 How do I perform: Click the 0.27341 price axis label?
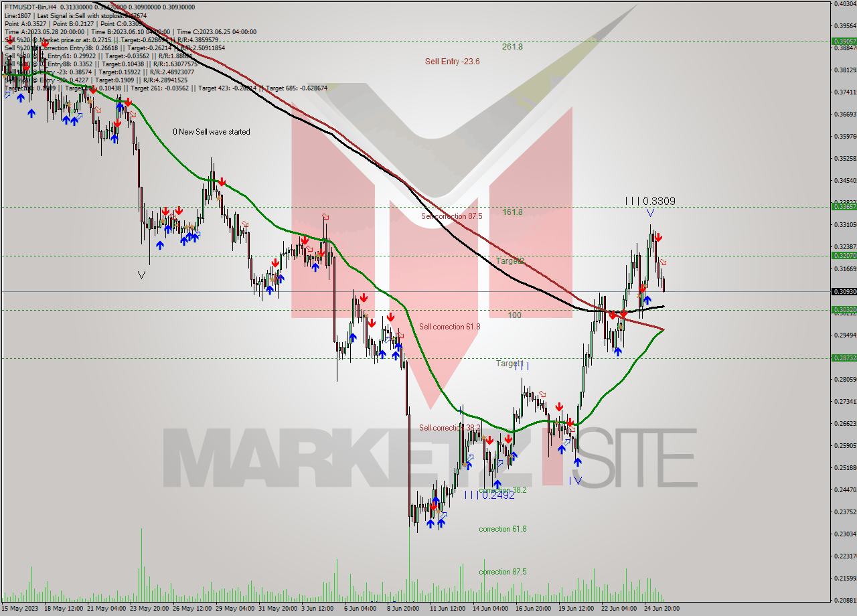click(x=845, y=401)
